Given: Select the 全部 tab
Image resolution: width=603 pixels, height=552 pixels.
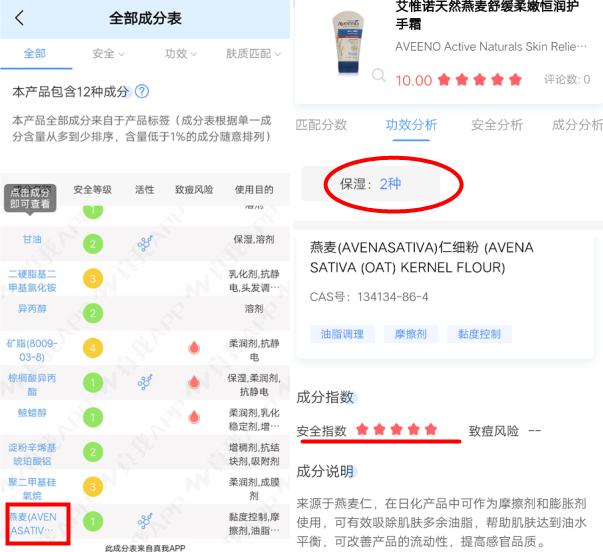Looking at the screenshot, I should point(35,53).
